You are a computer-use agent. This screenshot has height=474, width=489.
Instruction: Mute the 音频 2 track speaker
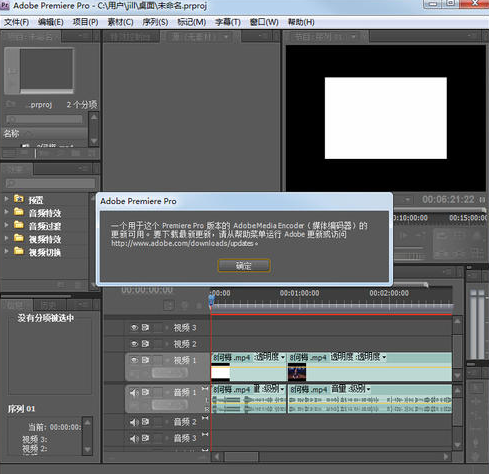pyautogui.click(x=134, y=422)
